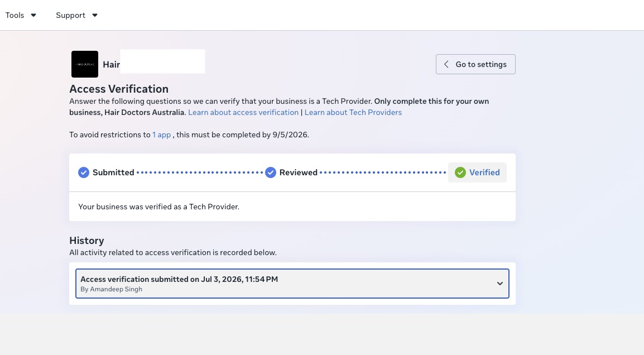Open the Support menu
The height and width of the screenshot is (355, 644).
(76, 15)
